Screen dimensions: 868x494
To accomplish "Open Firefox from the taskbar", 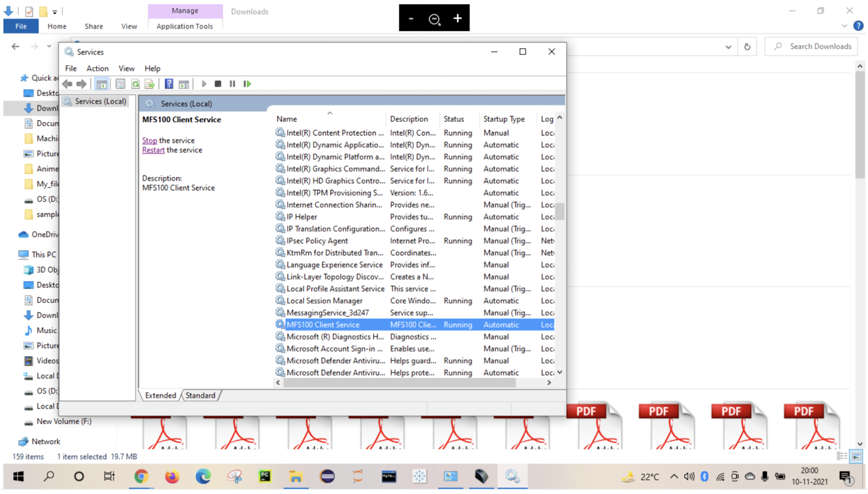I will (172, 477).
